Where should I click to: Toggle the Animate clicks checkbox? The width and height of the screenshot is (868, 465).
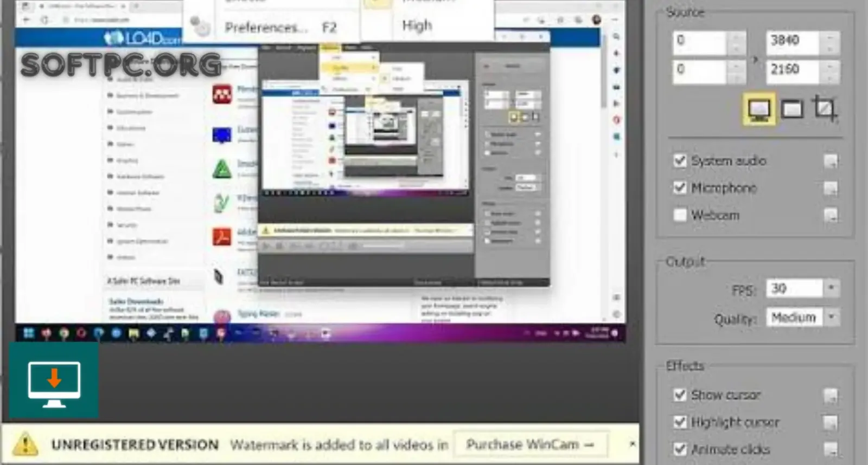(680, 449)
